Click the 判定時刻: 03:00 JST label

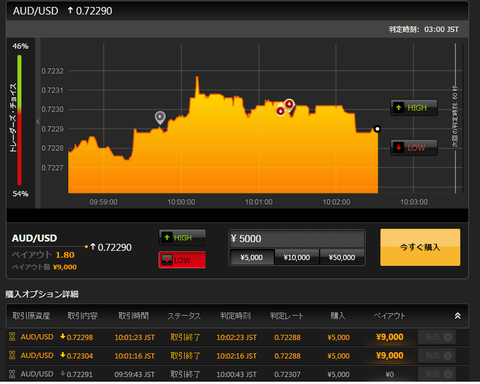click(424, 29)
